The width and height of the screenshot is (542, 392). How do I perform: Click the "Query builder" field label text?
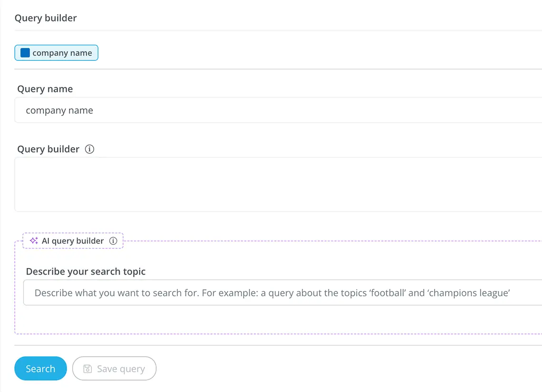pyautogui.click(x=48, y=149)
